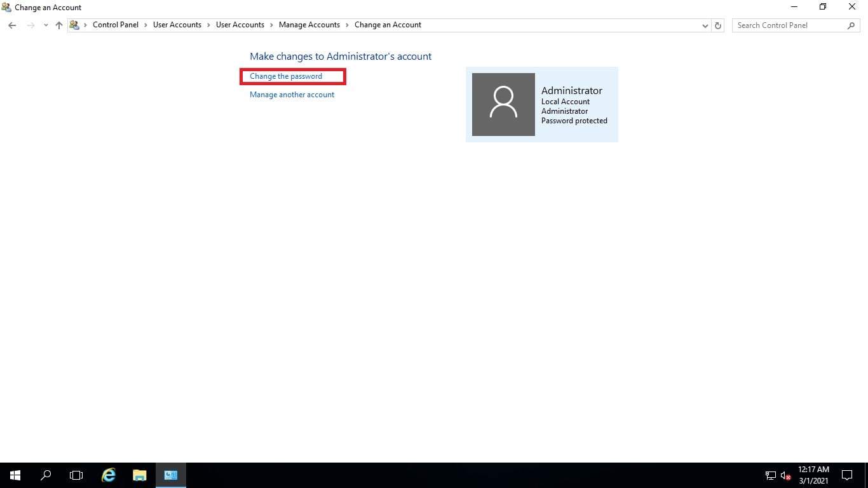Click the Back navigation arrow
Image resolution: width=868 pixels, height=488 pixels.
tap(12, 25)
